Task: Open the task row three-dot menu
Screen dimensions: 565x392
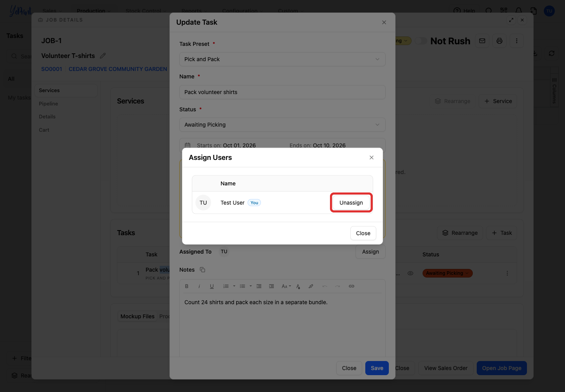Action: 507,273
